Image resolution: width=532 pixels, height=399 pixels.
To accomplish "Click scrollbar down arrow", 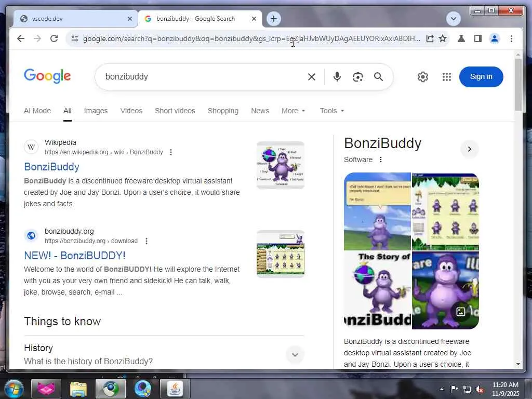I will point(518,364).
